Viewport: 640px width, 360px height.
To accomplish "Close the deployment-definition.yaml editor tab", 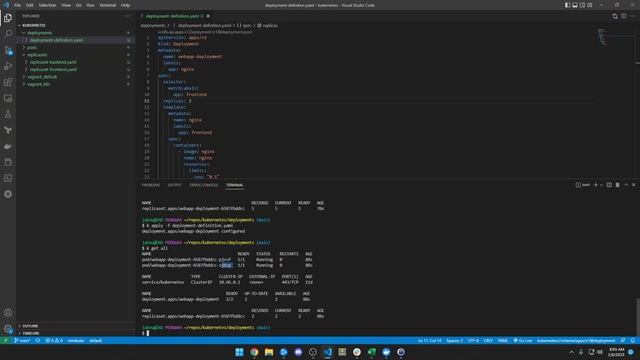I will pos(208,16).
